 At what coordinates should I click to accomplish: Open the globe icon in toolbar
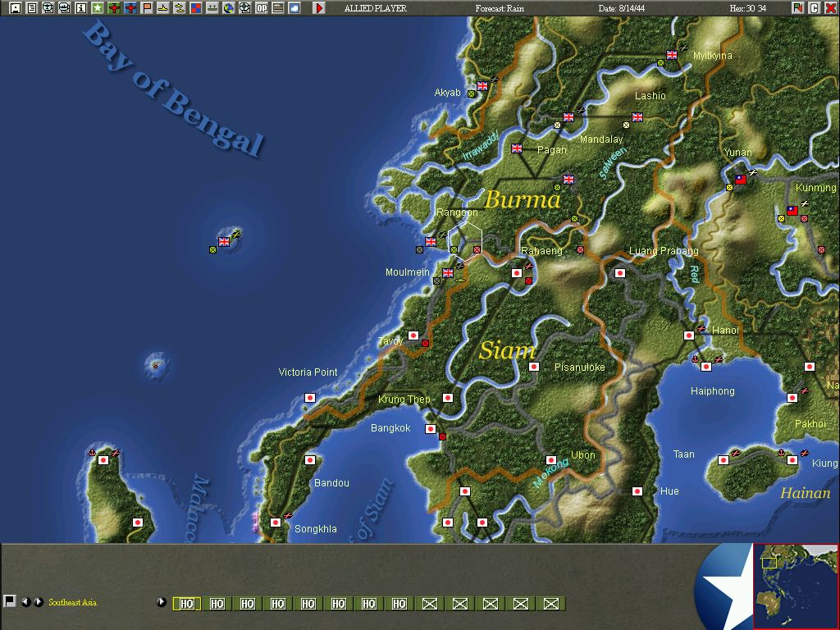click(x=229, y=8)
